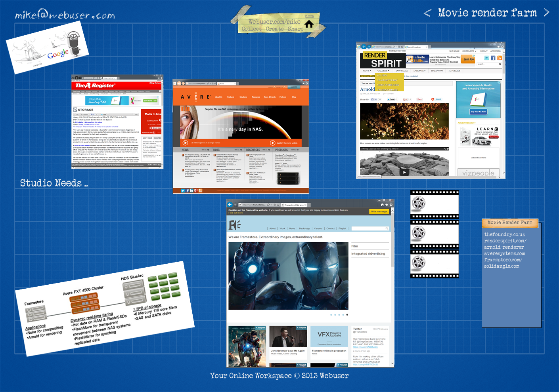Click the Render Spirit search box
559x392 pixels.
[490, 64]
